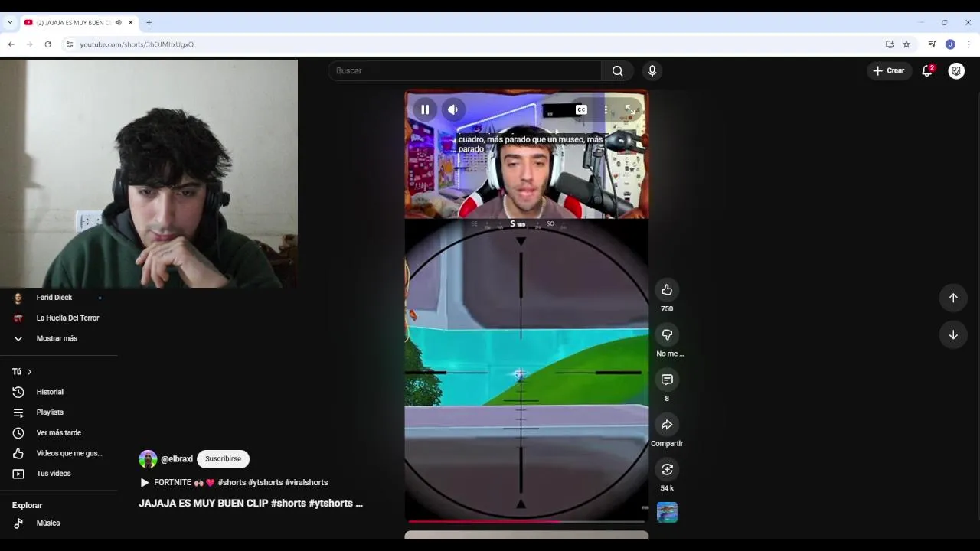Click the Historial clock icon
The height and width of the screenshot is (551, 980).
[18, 392]
